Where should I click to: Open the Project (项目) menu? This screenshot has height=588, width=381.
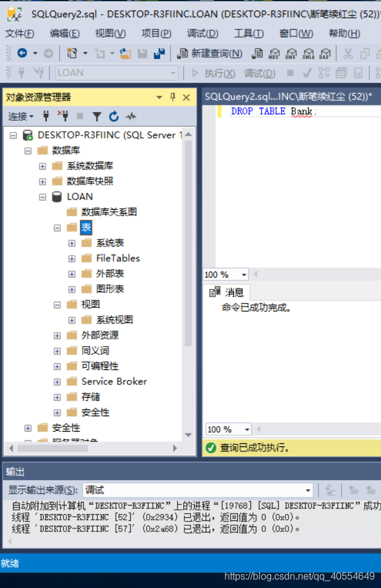pyautogui.click(x=156, y=33)
